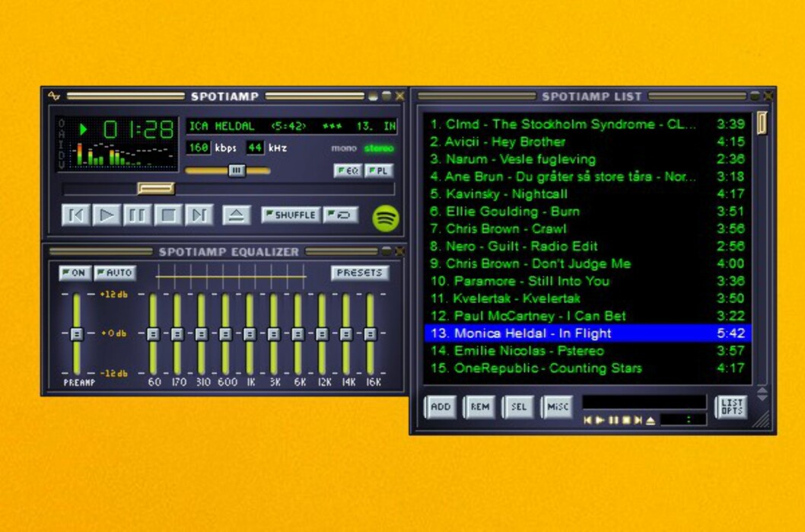Toggle the EQ window button
Viewport: 805px width, 532px height.
(348, 171)
